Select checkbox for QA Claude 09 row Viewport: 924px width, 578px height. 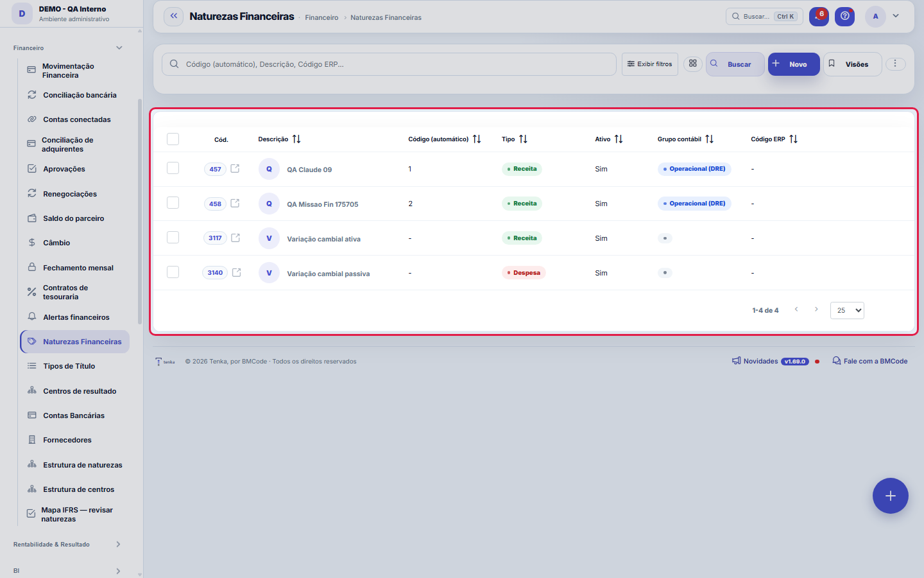pos(173,168)
